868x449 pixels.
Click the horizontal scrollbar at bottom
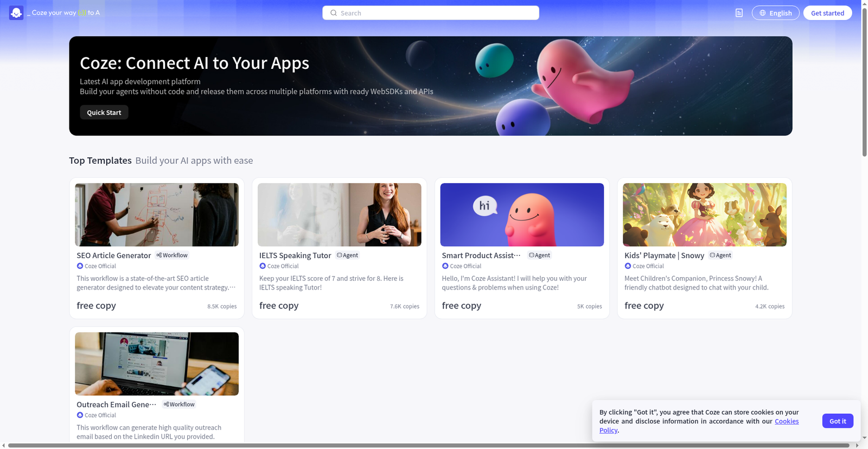(423, 446)
